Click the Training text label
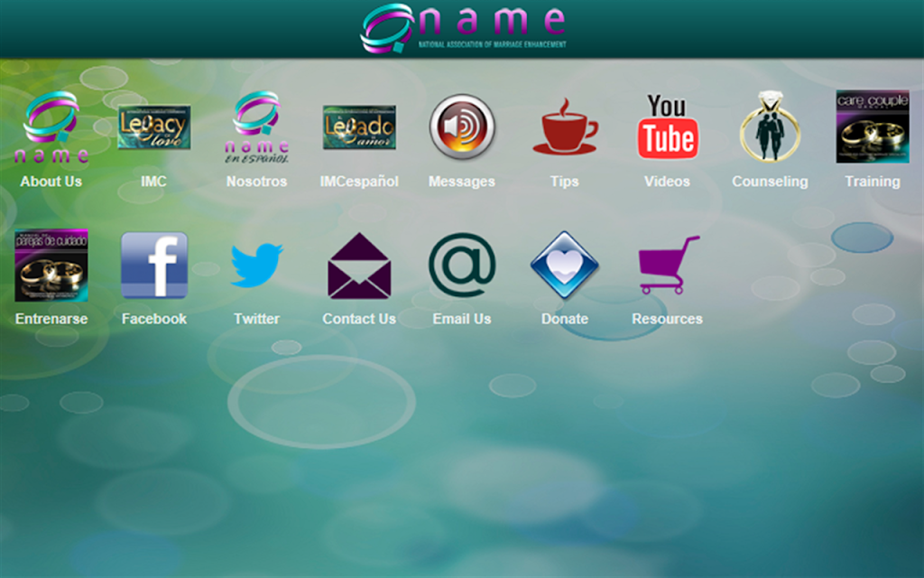Screen dimensions: 924x578 coord(873,182)
